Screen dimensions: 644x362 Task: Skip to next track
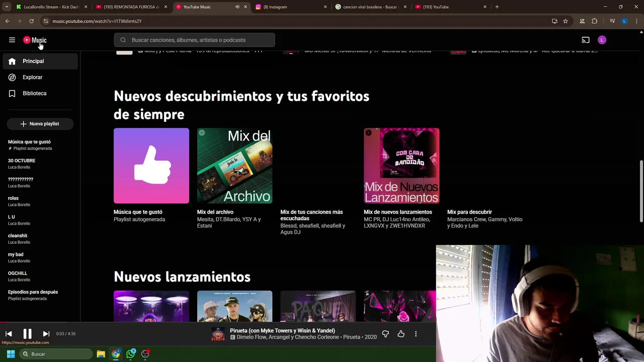coord(46,334)
